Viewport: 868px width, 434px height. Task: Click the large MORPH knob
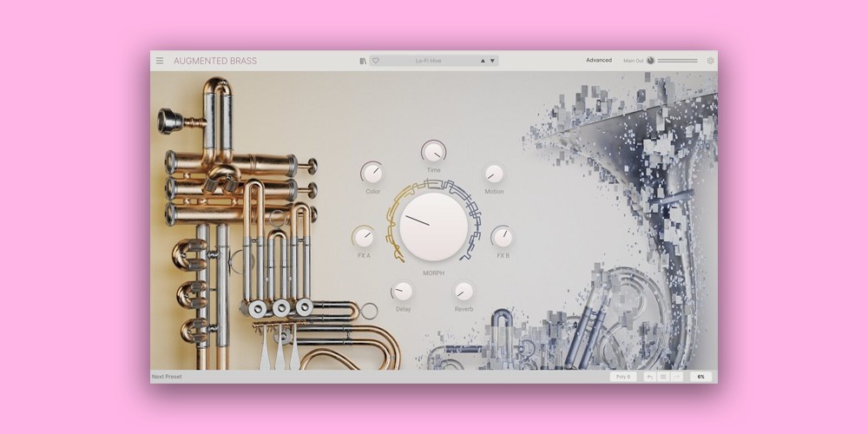(x=434, y=227)
